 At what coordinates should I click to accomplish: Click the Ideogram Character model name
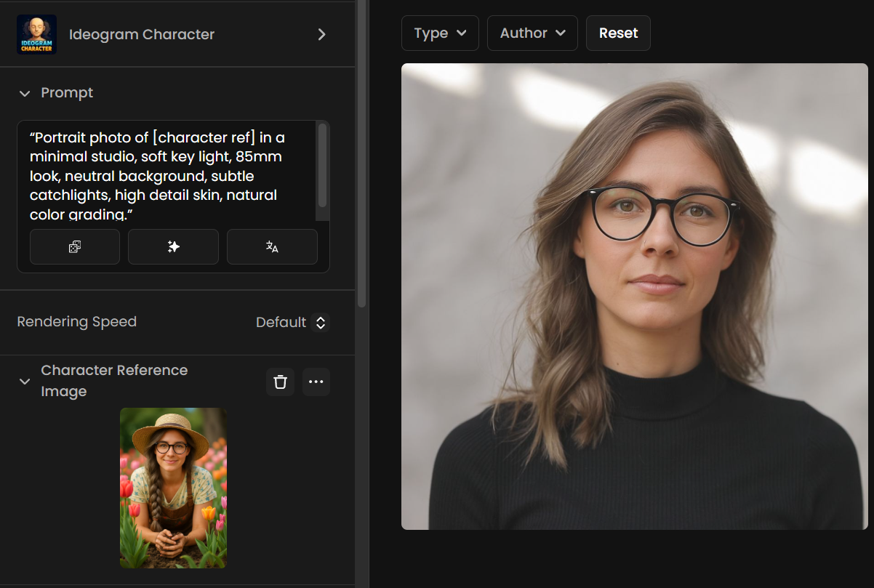[142, 34]
